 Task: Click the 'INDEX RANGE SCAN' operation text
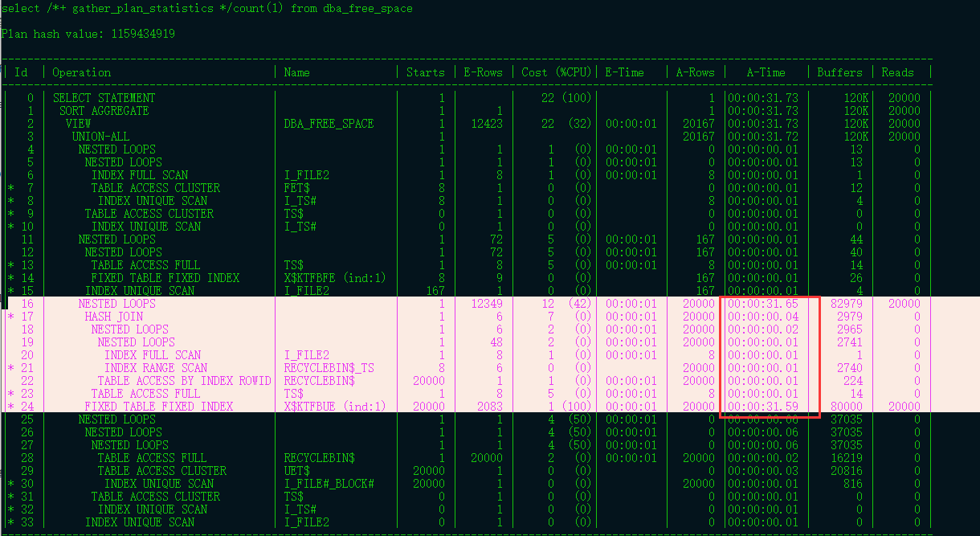click(x=156, y=368)
